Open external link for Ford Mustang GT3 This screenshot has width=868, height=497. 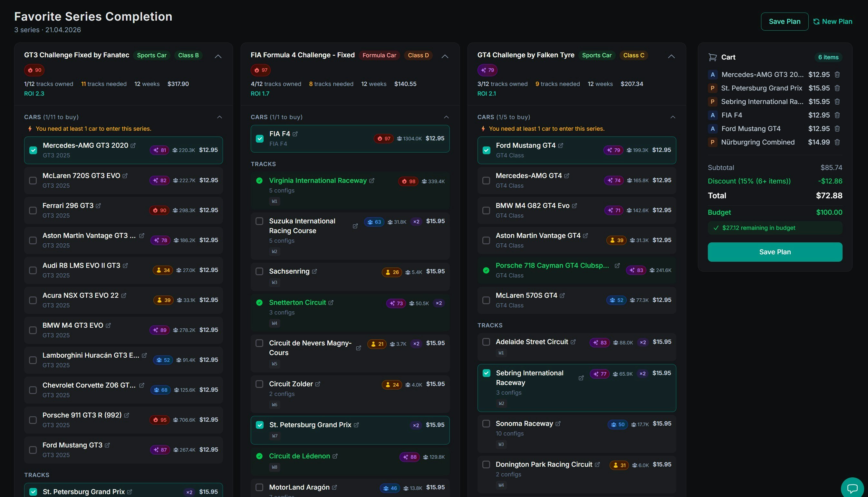click(x=107, y=445)
